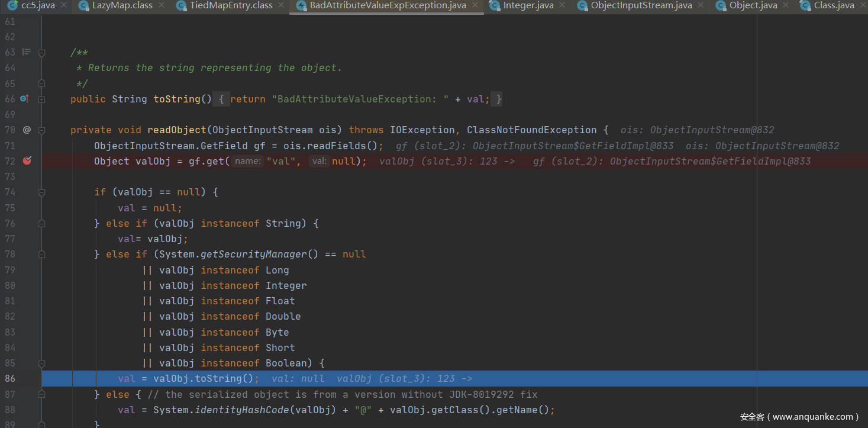
Task: Click the @ gutter icon beside readObject
Action: (x=27, y=130)
